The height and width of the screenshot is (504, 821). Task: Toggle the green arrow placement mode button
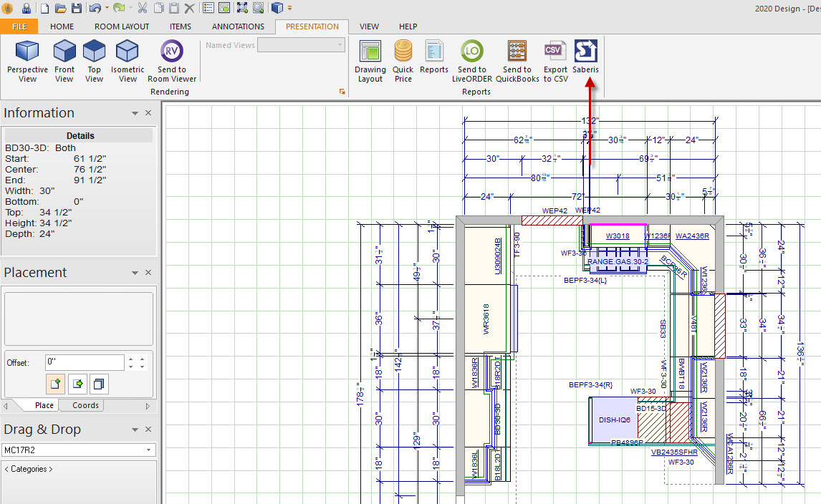pyautogui.click(x=77, y=384)
